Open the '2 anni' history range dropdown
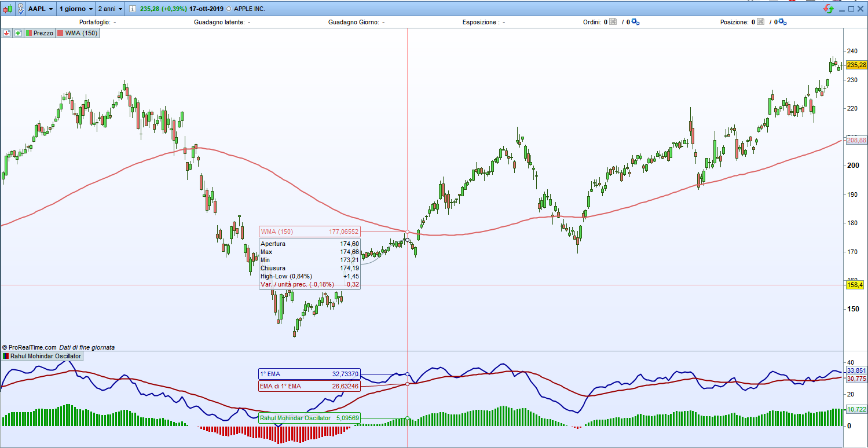 (x=110, y=9)
